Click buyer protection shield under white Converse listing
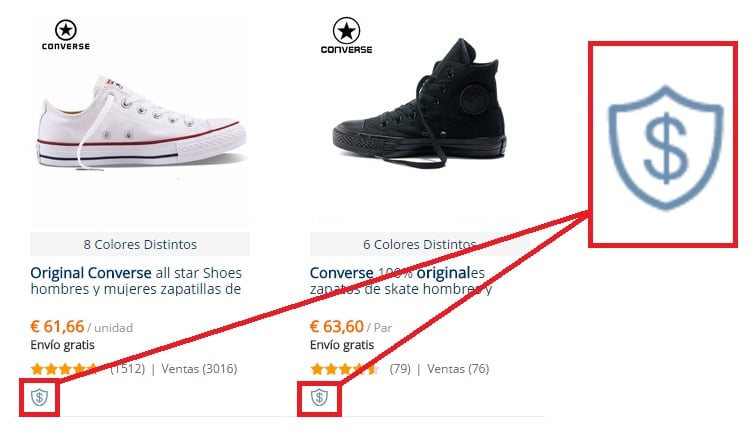The image size is (753, 436). tap(39, 398)
